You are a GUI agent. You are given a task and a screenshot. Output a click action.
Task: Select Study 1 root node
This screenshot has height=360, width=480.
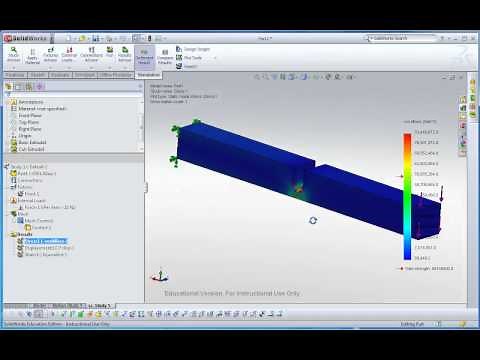pyautogui.click(x=26, y=167)
